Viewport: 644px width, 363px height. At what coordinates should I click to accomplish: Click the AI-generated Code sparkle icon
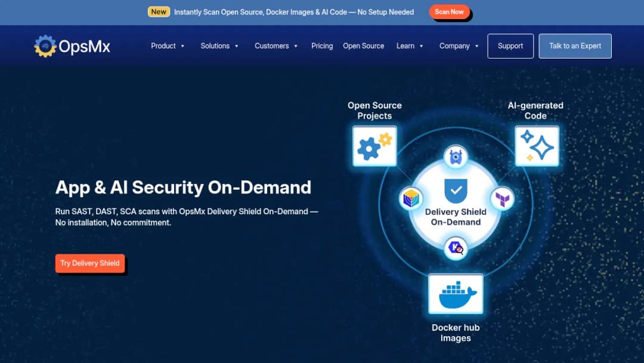click(537, 146)
